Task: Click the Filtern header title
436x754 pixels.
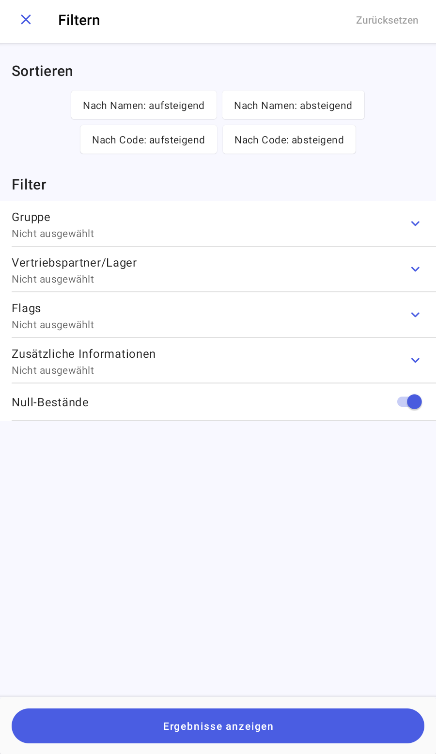Action: [79, 20]
